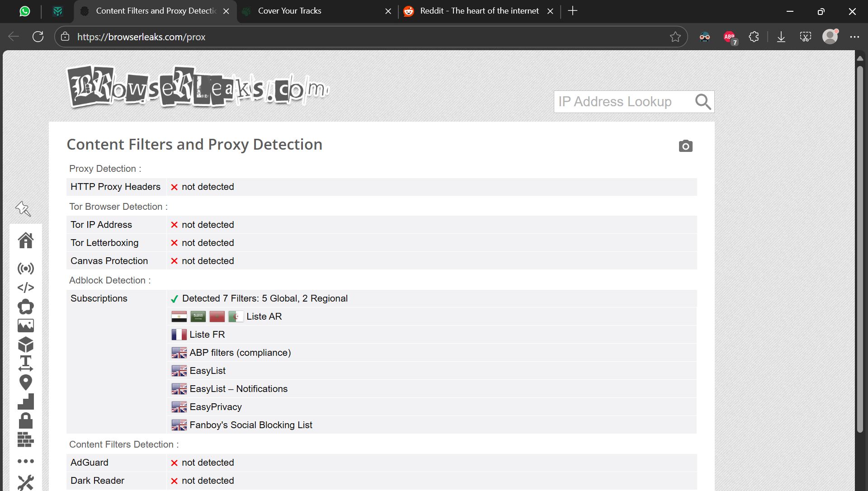
Task: Open the SSL padlock sidebar icon
Action: tap(26, 420)
